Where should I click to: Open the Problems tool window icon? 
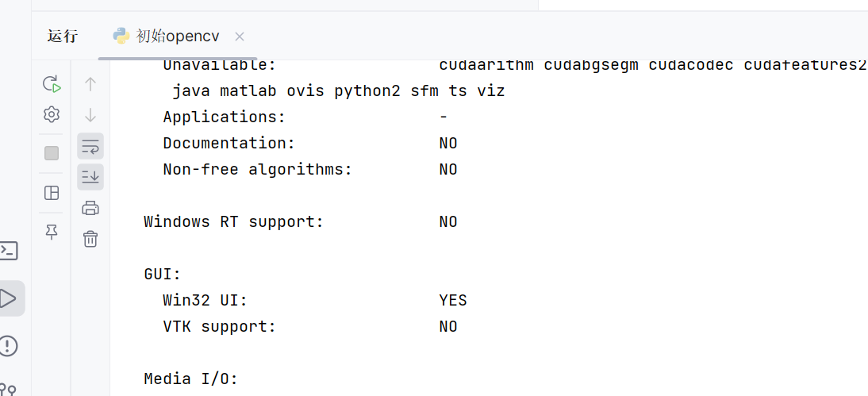(8, 346)
